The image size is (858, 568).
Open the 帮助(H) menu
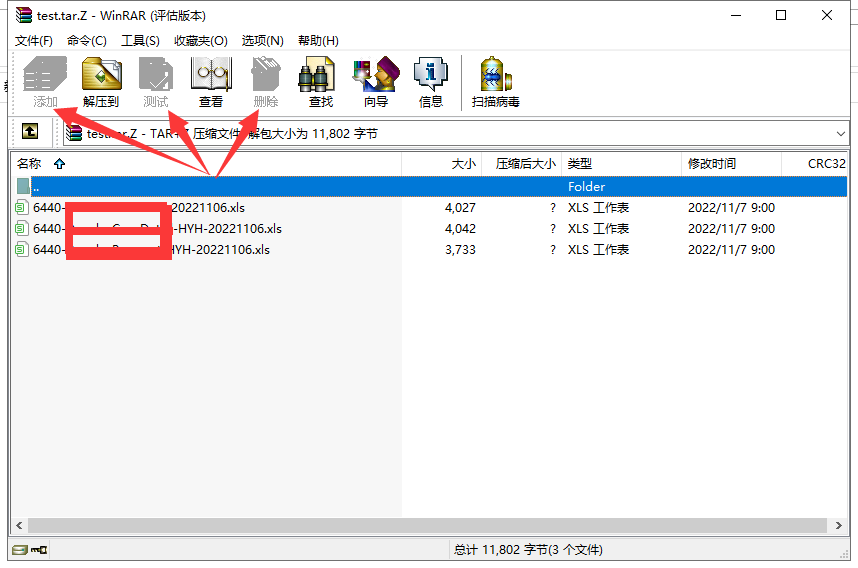[318, 40]
